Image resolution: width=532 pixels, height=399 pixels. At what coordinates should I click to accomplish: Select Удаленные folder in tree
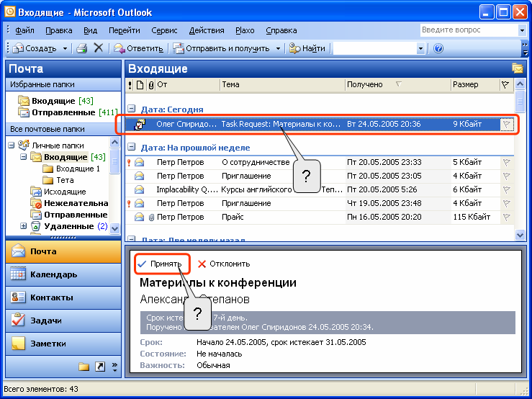click(x=69, y=226)
